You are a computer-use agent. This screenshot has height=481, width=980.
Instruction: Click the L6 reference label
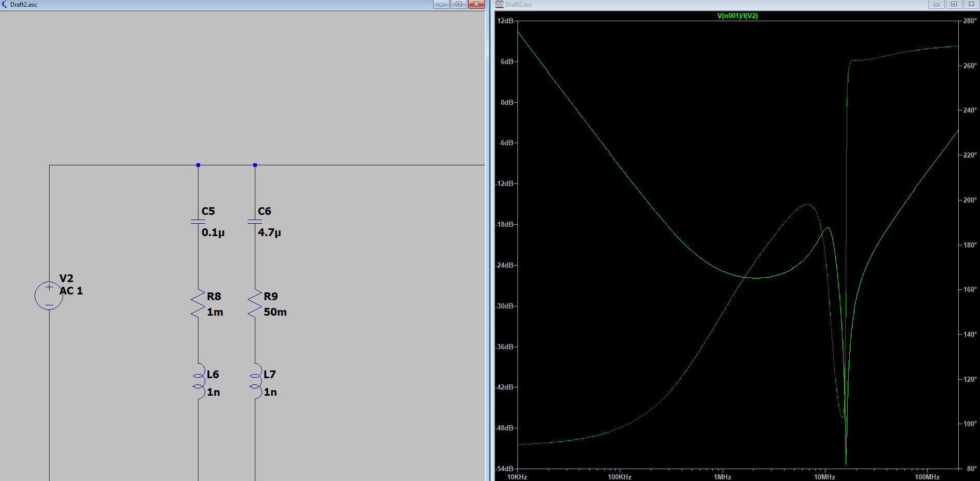[213, 375]
